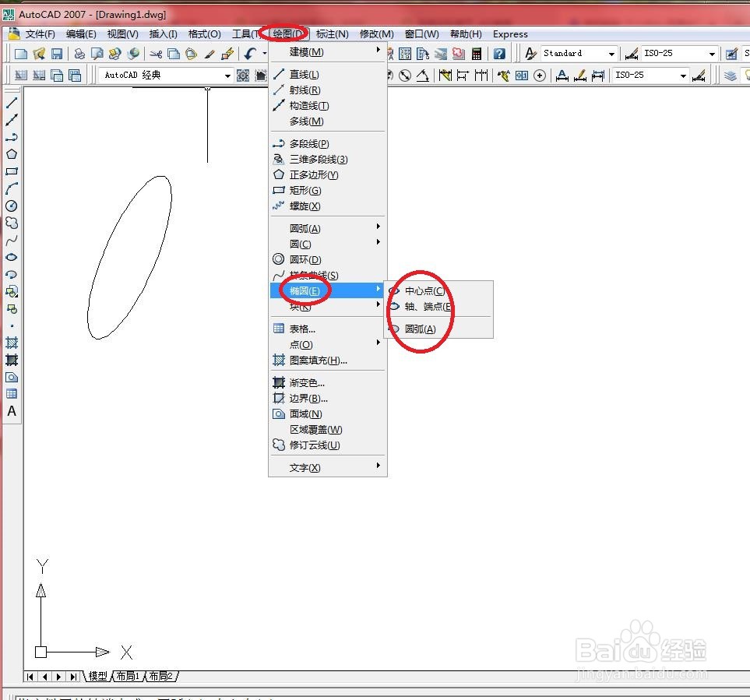Choose 轴、端点(E) ellipse option
The image size is (750, 700).
point(438,307)
